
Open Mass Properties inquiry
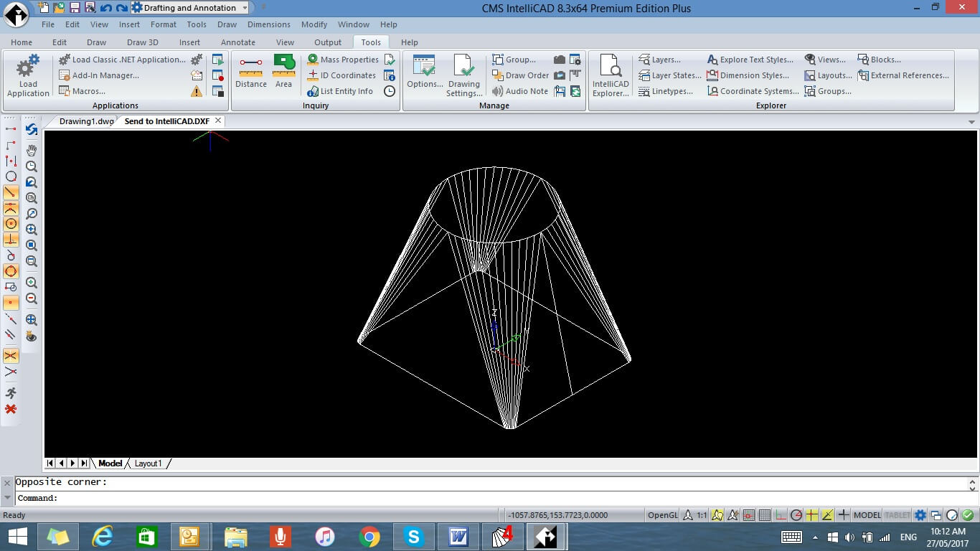pos(342,60)
